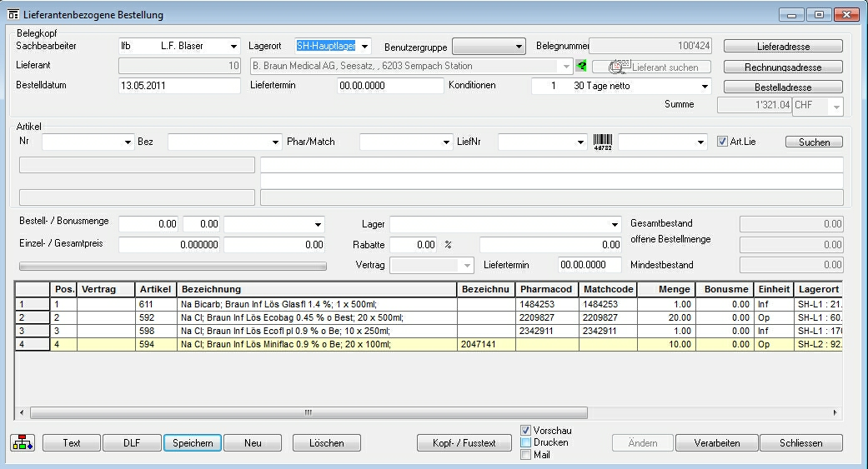Viewport: 868px width, 469px height.
Task: Click the barcode scanner icon
Action: tap(602, 142)
